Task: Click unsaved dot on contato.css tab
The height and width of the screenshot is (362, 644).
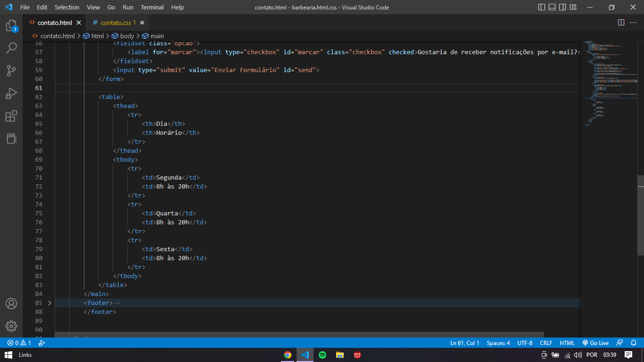Action: (x=142, y=23)
